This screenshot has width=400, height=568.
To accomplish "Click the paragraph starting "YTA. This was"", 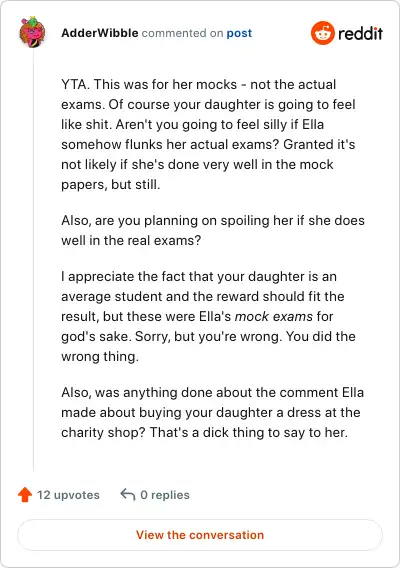I will 208,134.
